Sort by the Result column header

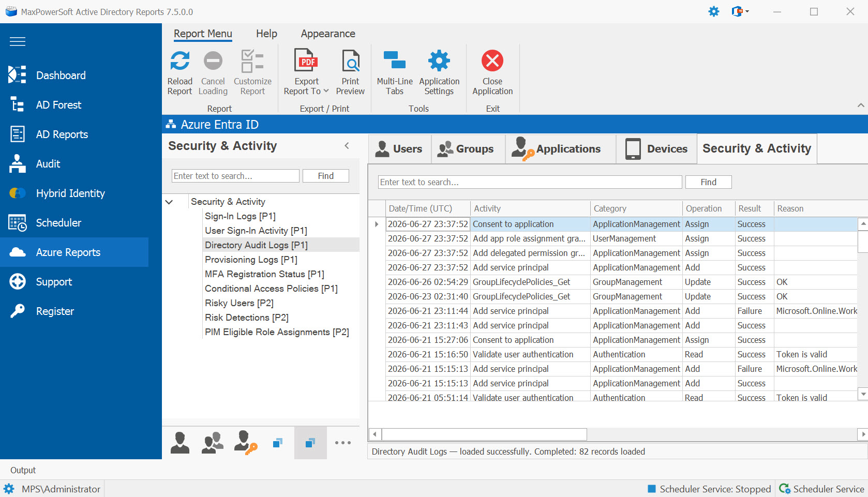[754, 208]
